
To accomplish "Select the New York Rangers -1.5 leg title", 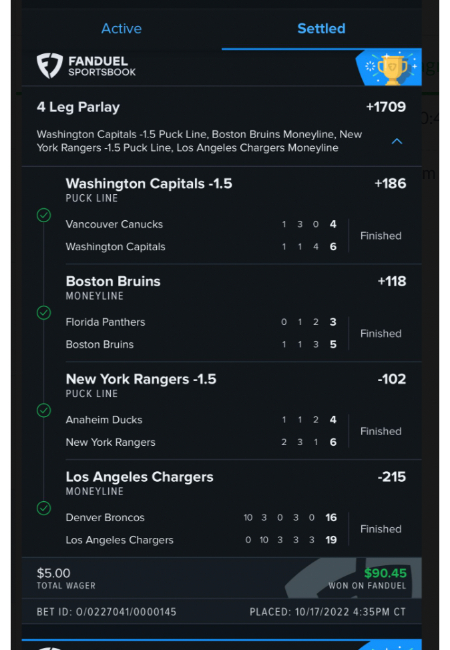I will tap(141, 379).
